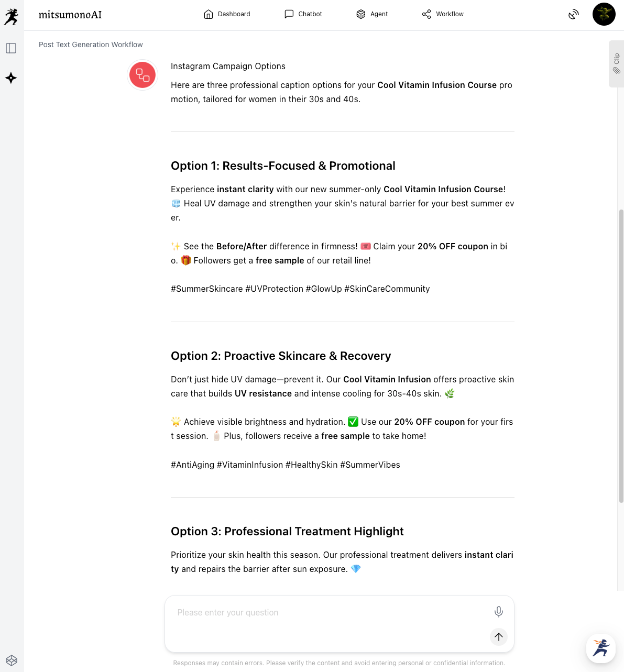Click the Option 1 heading
Image resolution: width=624 pixels, height=672 pixels.
[283, 166]
